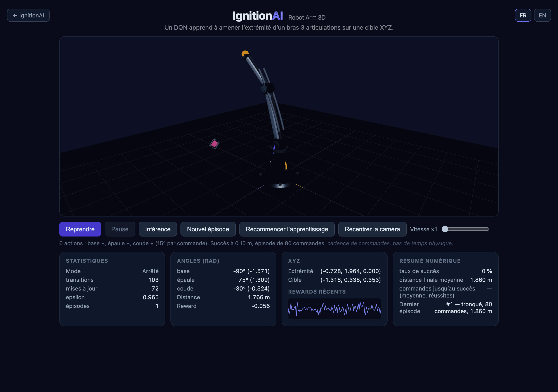Resume training with Reprendre
Image resolution: width=558 pixels, height=392 pixels.
click(80, 229)
